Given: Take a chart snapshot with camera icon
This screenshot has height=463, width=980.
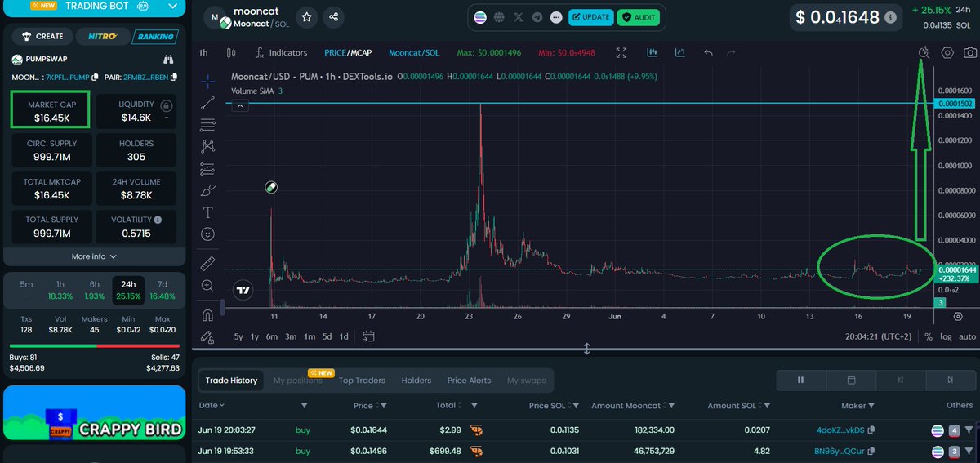Looking at the screenshot, I should [x=969, y=52].
